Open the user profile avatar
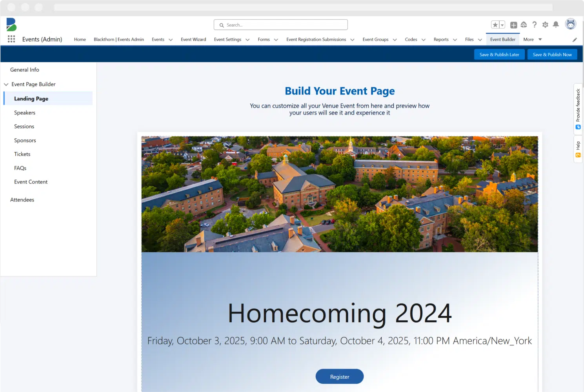The width and height of the screenshot is (584, 392). 571,24
